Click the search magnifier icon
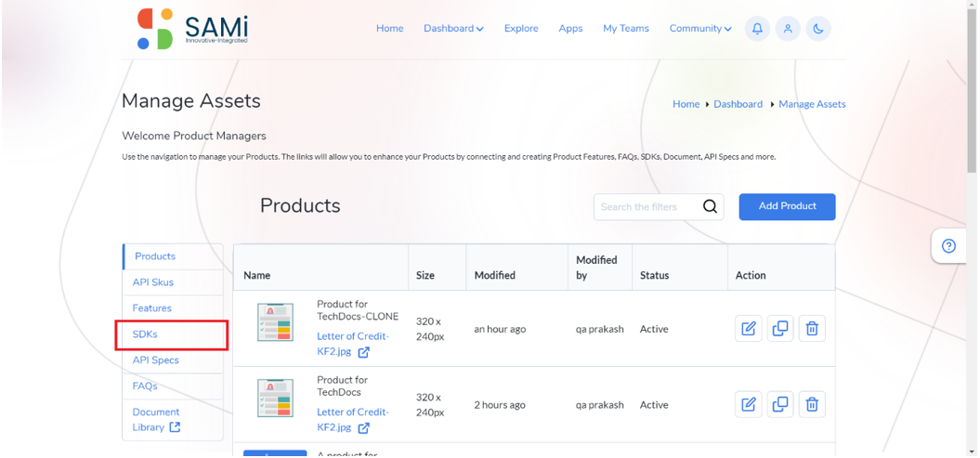The height and width of the screenshot is (458, 980). coord(710,207)
